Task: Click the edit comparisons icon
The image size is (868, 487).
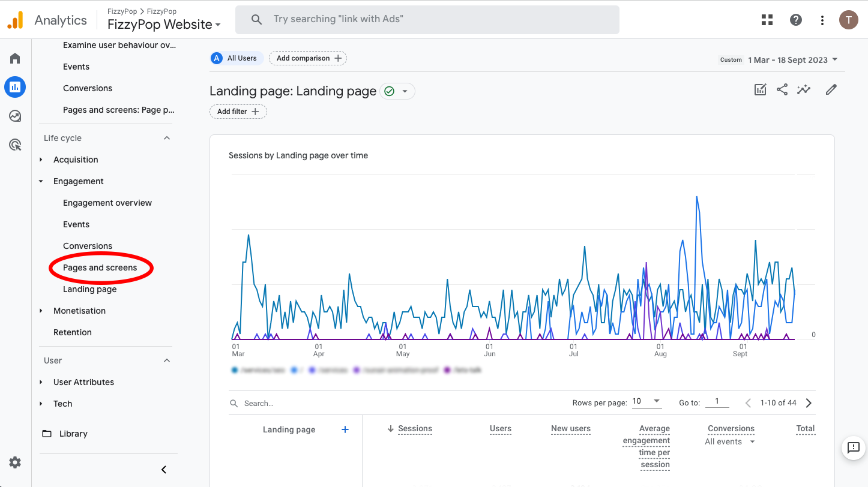Action: click(760, 90)
